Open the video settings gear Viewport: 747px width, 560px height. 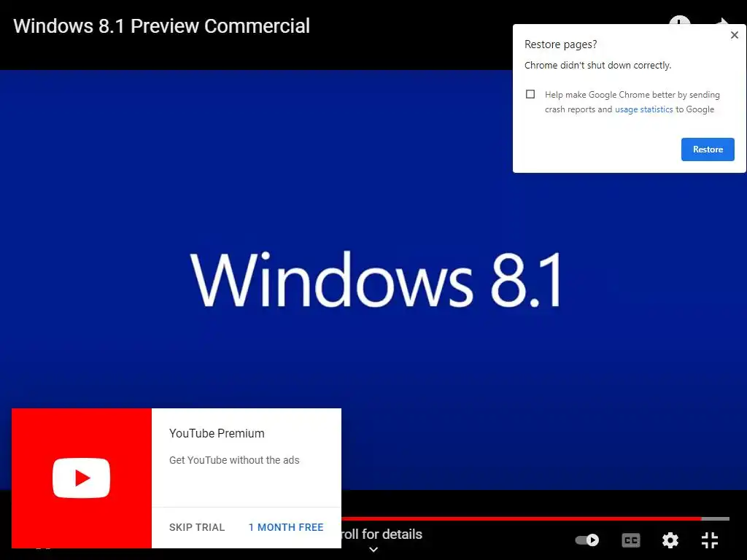pos(670,540)
